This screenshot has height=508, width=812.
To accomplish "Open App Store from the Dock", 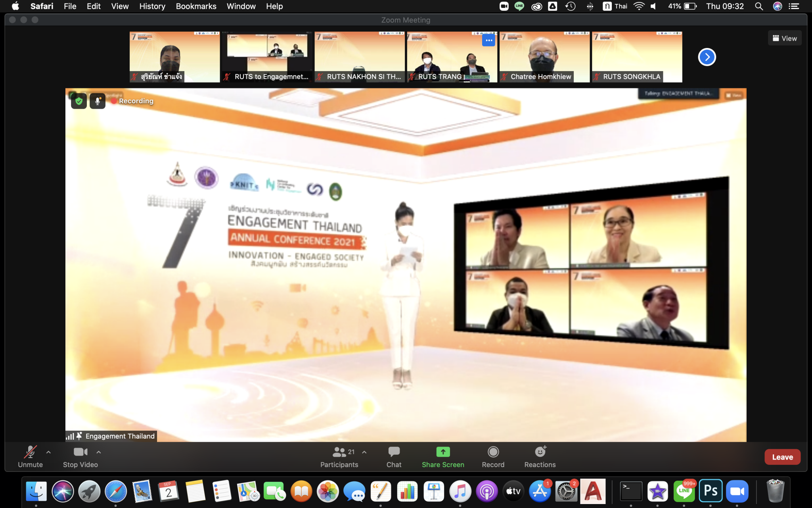I will (x=540, y=491).
